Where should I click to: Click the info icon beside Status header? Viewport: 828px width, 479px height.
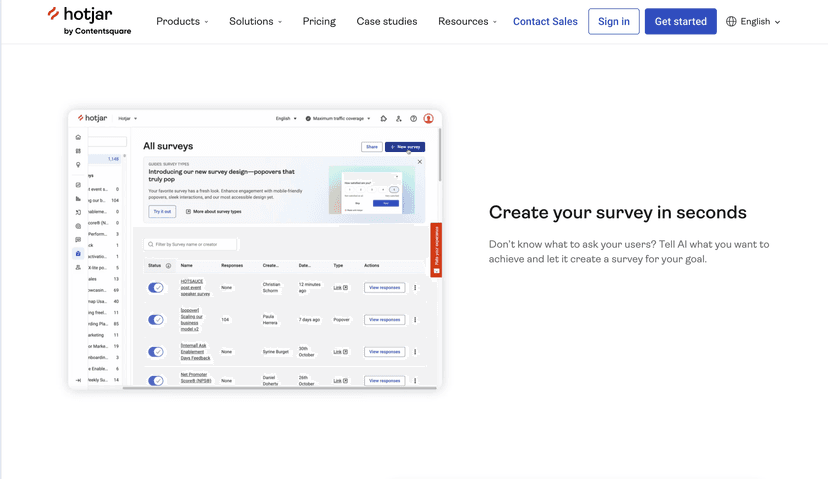[168, 266]
